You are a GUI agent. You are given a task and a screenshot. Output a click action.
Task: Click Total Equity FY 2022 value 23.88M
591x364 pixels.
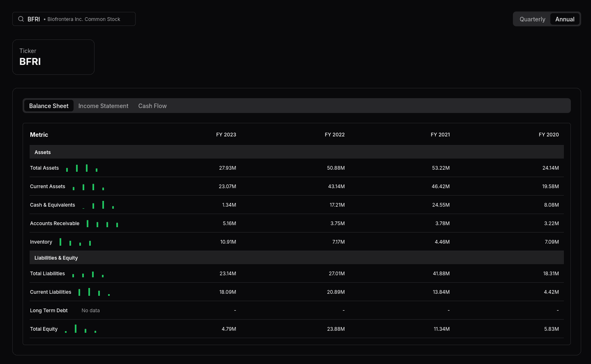pyautogui.click(x=336, y=329)
